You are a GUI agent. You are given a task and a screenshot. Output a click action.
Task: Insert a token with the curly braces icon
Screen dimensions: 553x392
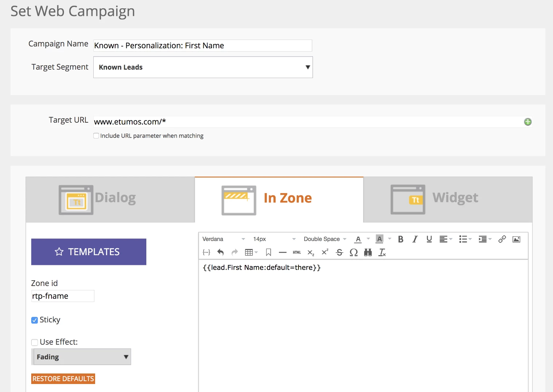tap(206, 252)
